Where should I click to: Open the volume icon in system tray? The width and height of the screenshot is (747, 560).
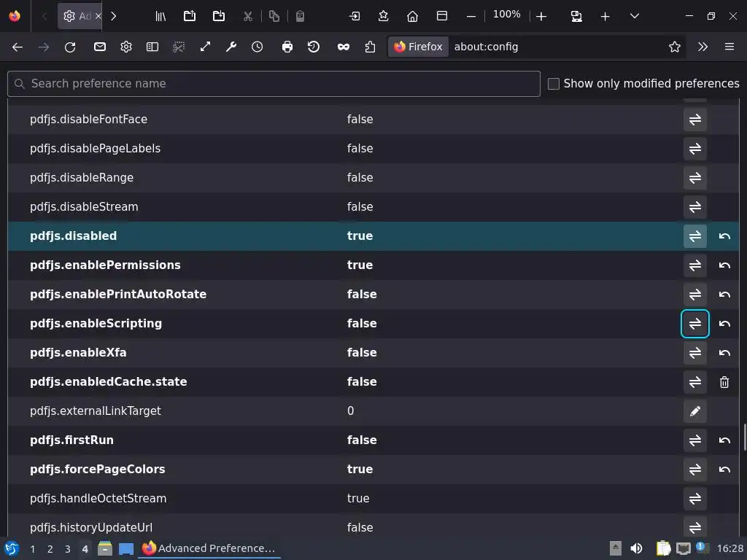(x=636, y=548)
